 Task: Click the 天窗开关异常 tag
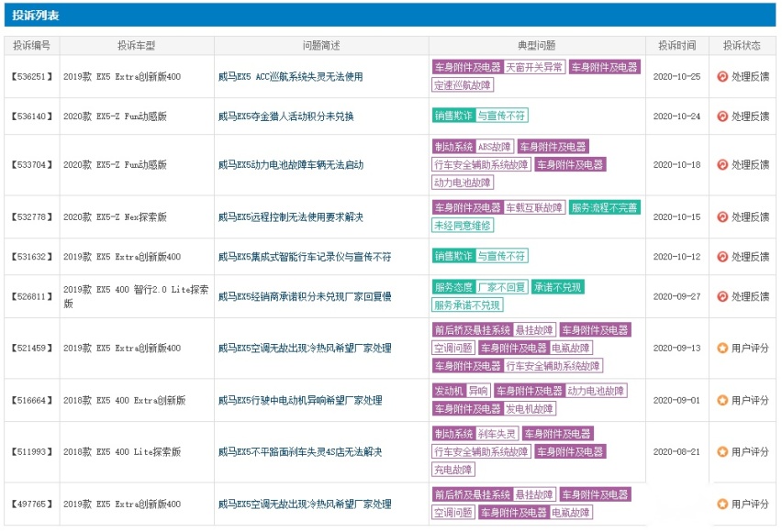pos(534,67)
